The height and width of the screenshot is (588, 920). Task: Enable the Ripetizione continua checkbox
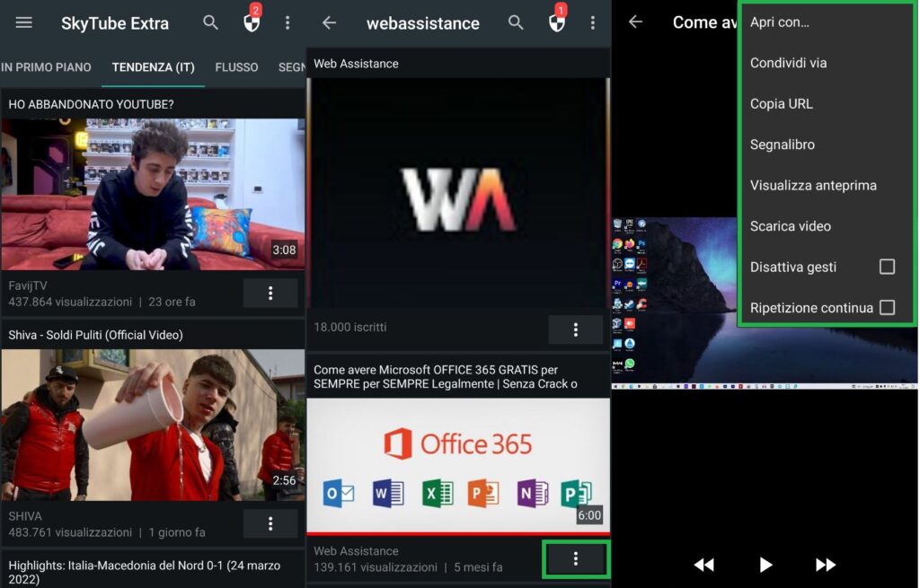pos(887,307)
